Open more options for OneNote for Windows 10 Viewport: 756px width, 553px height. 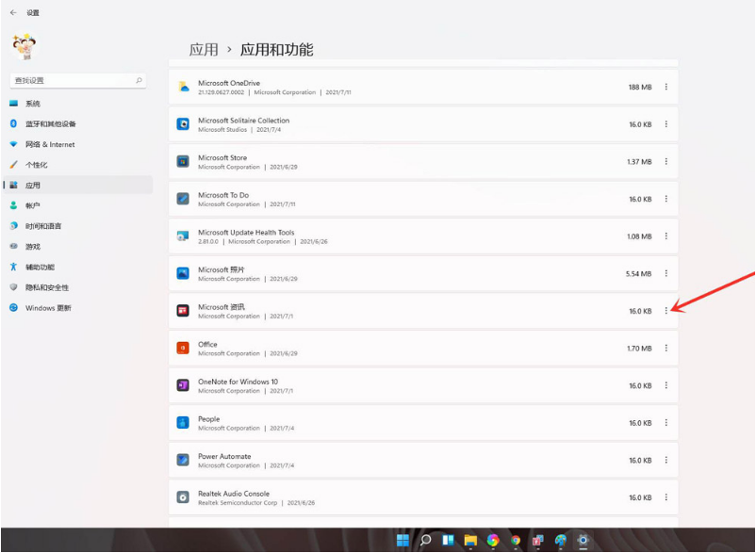coord(666,385)
